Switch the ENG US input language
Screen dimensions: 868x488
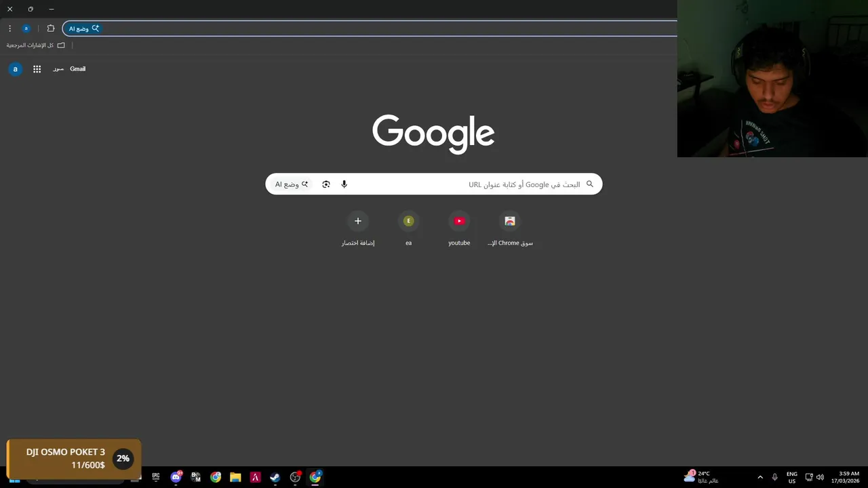(792, 477)
